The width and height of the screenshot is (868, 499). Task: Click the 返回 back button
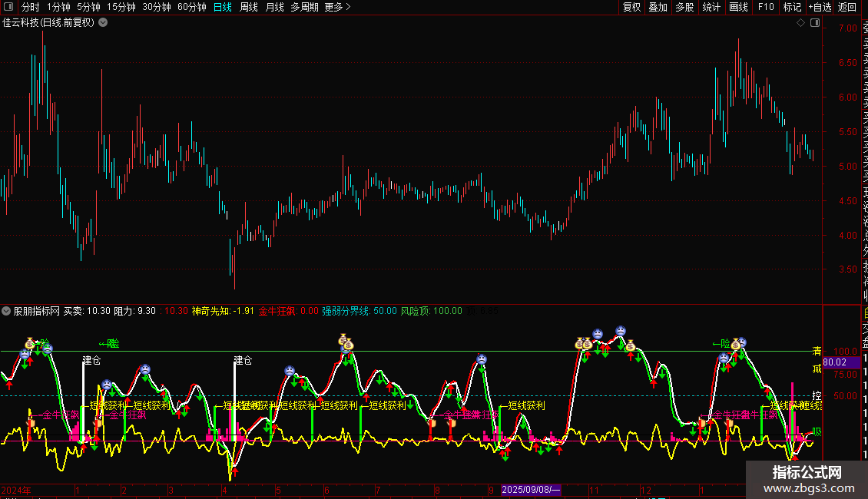click(x=847, y=7)
